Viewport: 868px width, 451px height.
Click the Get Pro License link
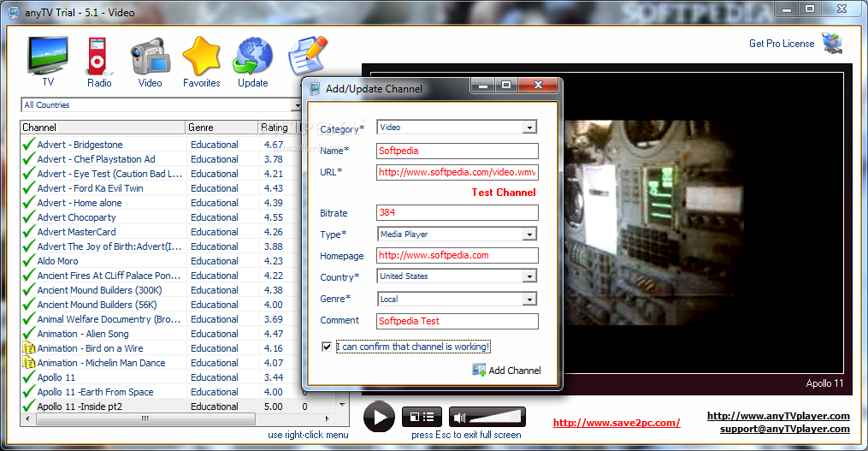782,43
